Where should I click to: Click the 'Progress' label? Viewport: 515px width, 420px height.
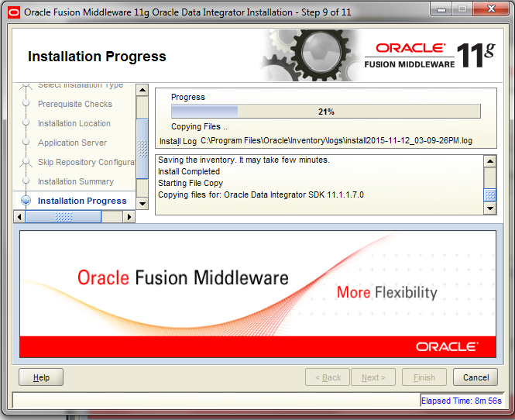188,97
